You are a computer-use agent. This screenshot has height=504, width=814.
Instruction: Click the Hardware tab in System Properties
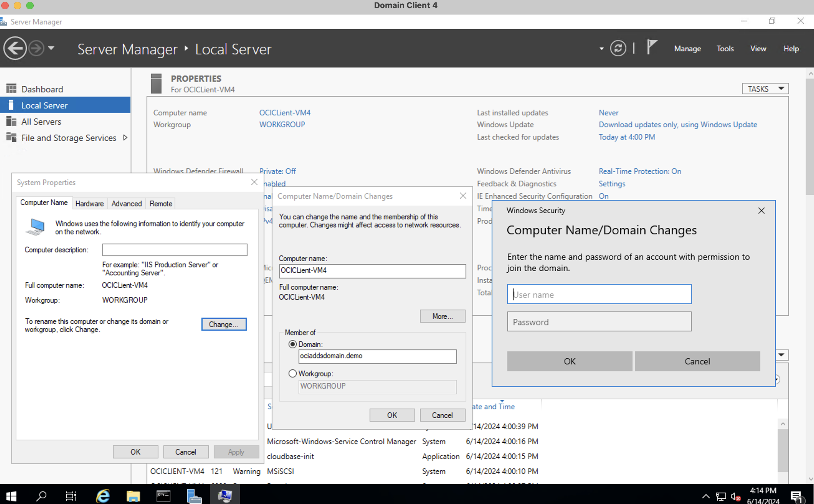pyautogui.click(x=89, y=203)
